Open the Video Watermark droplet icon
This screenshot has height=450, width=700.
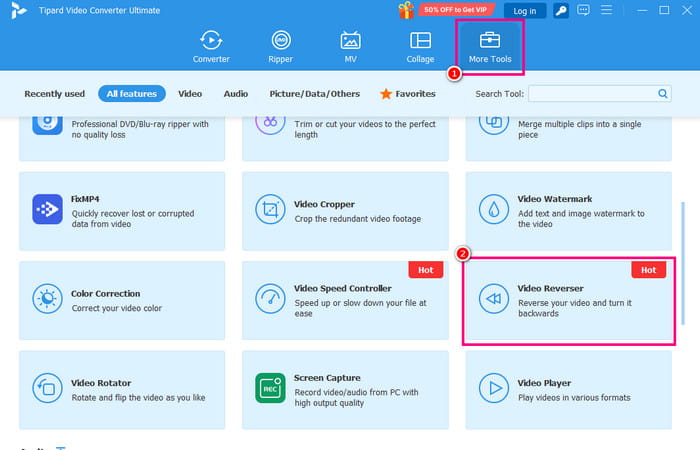pyautogui.click(x=494, y=209)
